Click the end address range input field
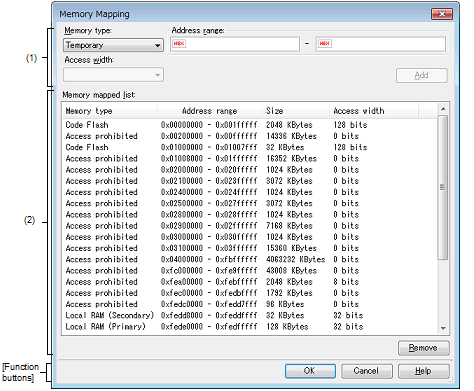 (381, 44)
